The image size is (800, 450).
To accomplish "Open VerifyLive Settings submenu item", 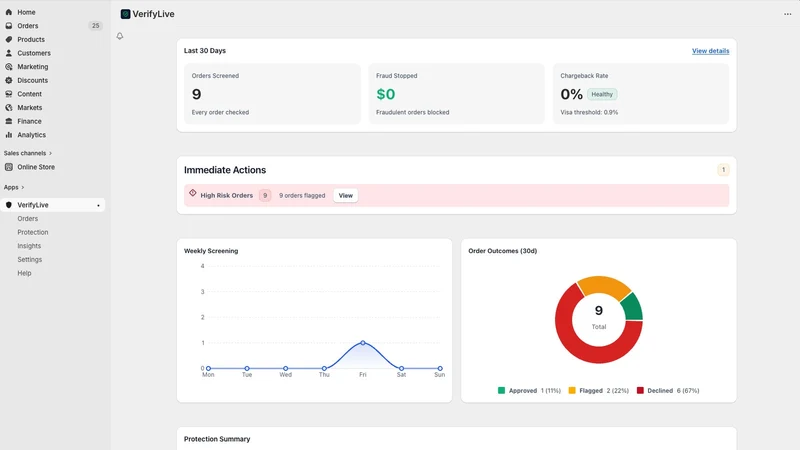I will point(30,259).
